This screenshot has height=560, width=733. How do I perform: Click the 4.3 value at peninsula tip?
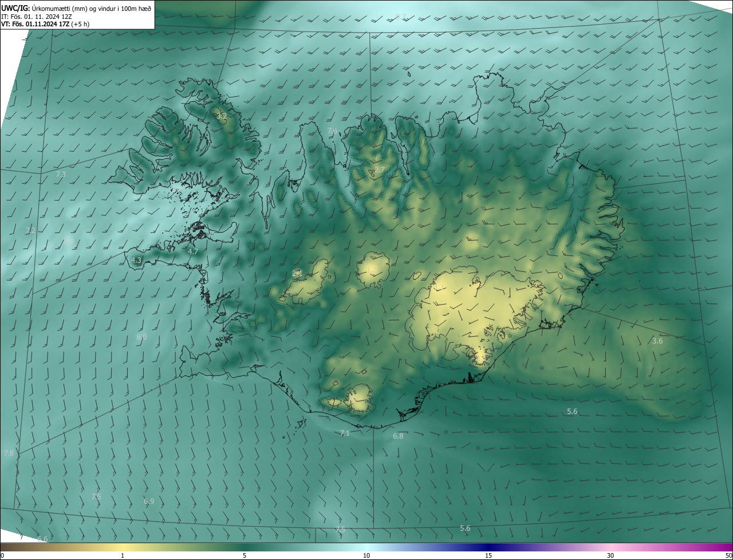pos(136,260)
